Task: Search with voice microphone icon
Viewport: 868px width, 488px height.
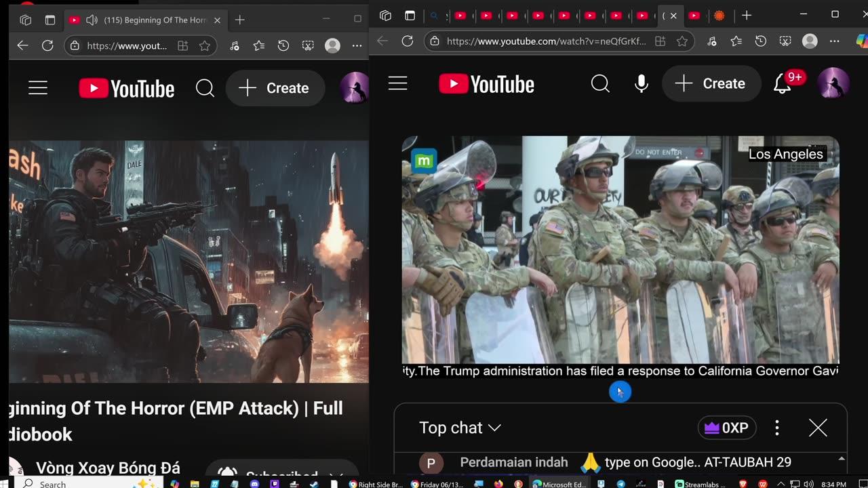Action: pos(641,83)
